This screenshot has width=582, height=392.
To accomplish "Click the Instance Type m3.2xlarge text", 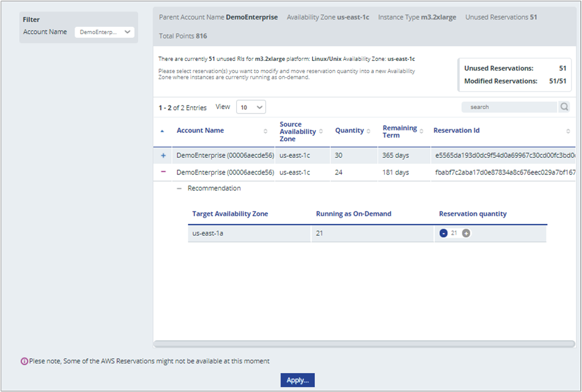I will click(417, 17).
